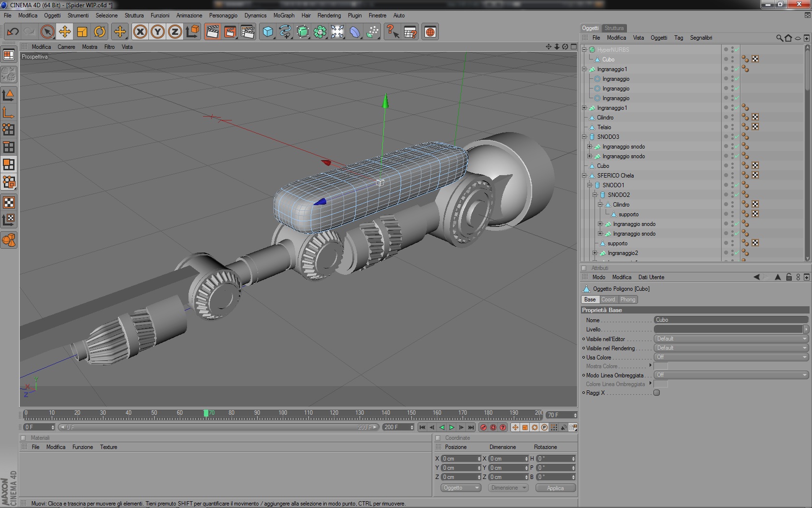The width and height of the screenshot is (812, 508).
Task: Open MoGraph menu
Action: 284,15
